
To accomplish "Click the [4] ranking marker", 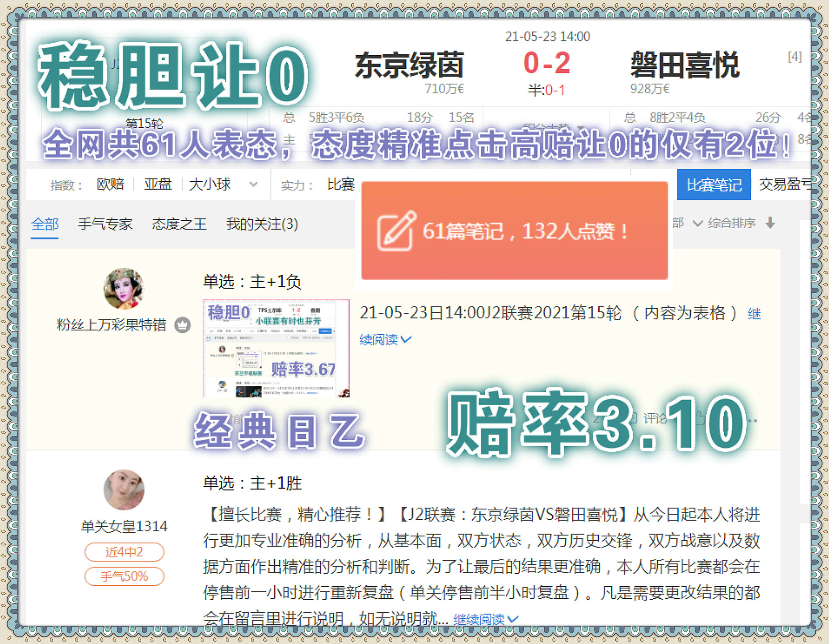I will [795, 56].
